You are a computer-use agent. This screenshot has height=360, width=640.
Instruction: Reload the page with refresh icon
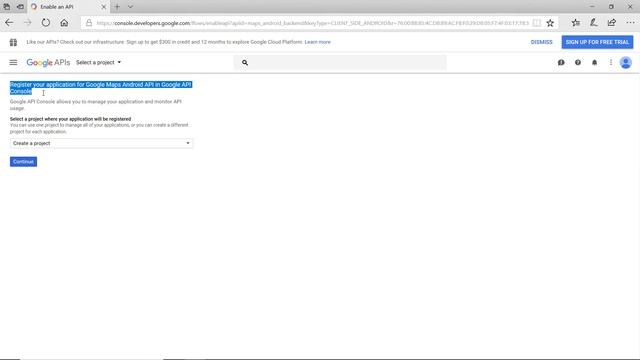46,23
